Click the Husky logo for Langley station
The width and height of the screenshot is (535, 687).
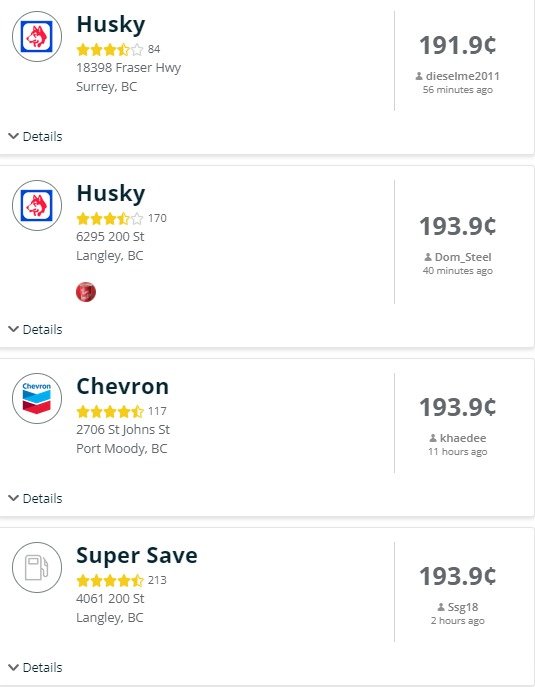pyautogui.click(x=37, y=205)
